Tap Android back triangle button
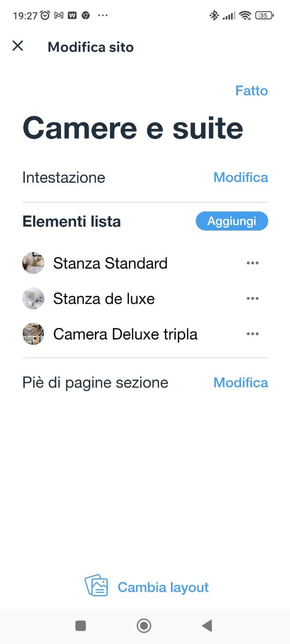The width and height of the screenshot is (290, 644). coord(207,626)
